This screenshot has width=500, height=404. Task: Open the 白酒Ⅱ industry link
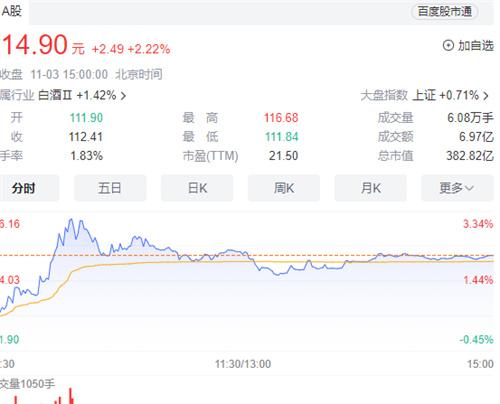(x=55, y=95)
